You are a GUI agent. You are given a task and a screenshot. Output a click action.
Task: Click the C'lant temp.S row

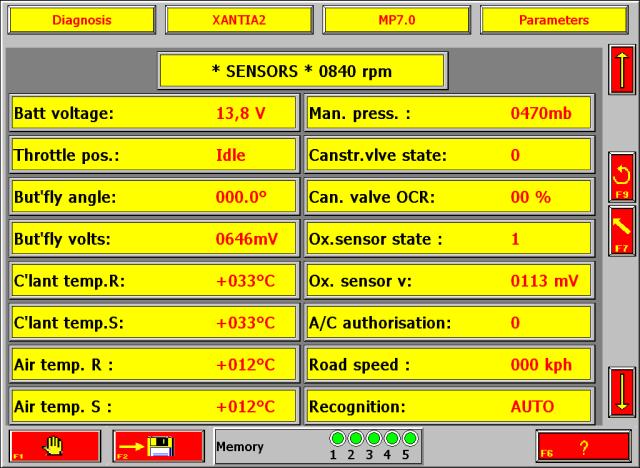154,322
